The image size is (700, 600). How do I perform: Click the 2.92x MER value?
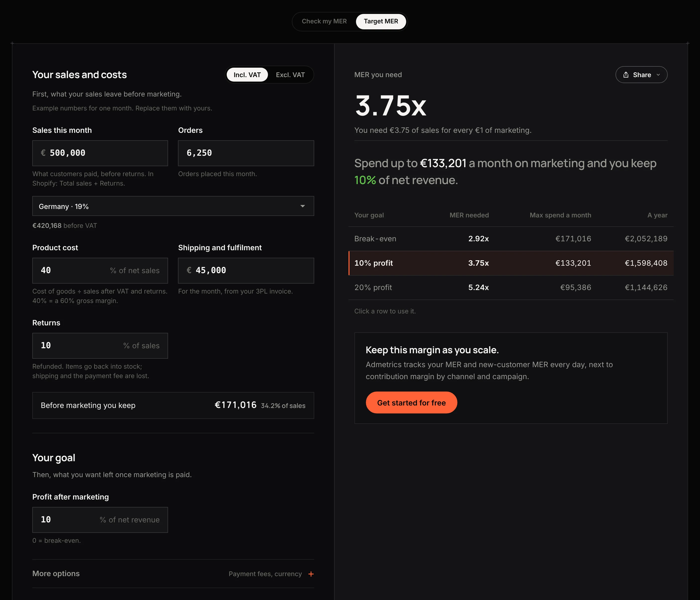[x=478, y=239]
